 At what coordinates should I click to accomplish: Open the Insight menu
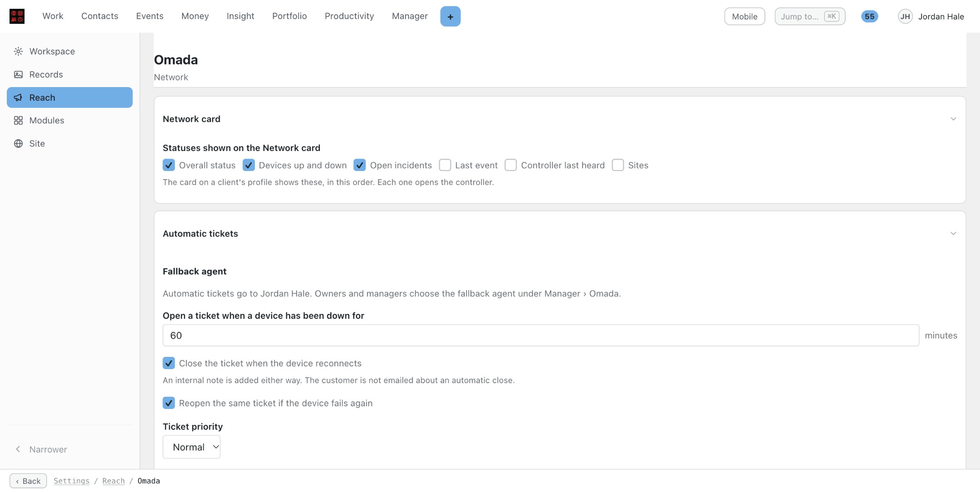(240, 16)
